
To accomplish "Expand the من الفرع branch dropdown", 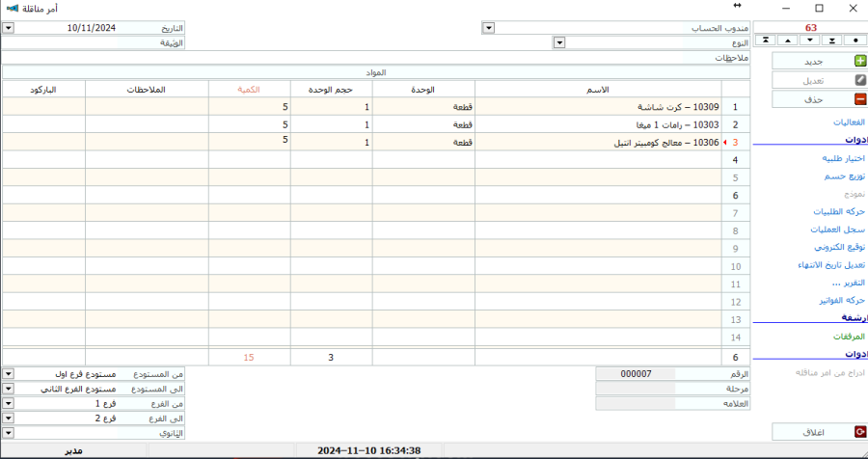I will (x=8, y=404).
